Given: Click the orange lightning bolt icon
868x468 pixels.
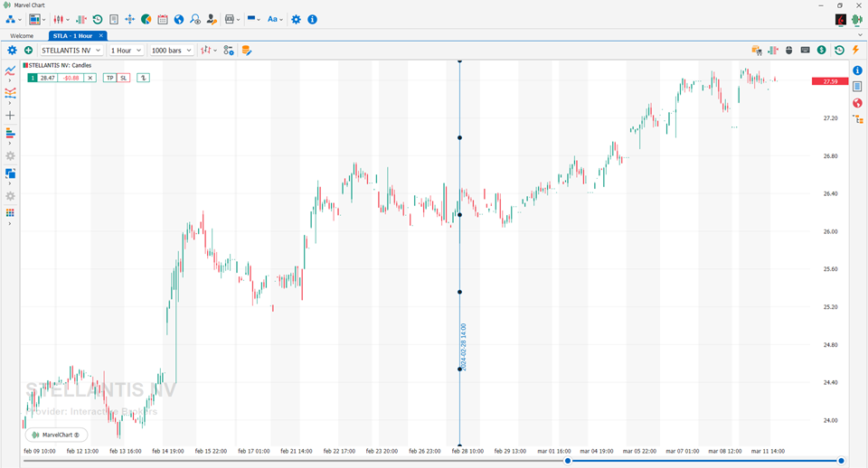Looking at the screenshot, I should [856, 51].
